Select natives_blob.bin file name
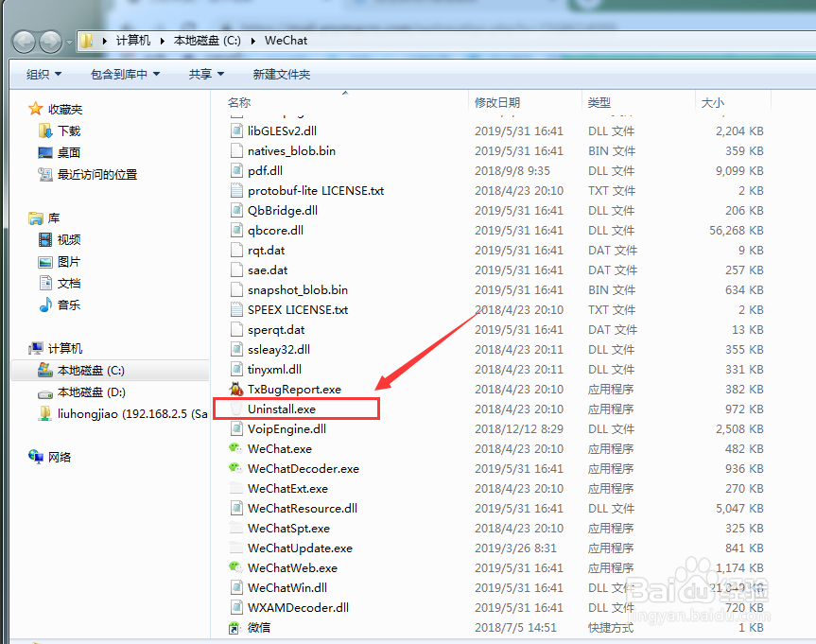 pos(291,151)
